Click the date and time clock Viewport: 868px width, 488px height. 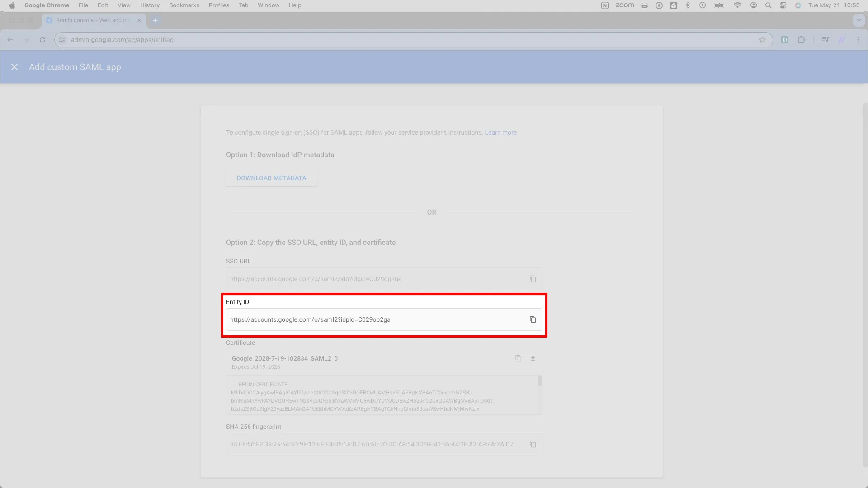click(x=834, y=5)
